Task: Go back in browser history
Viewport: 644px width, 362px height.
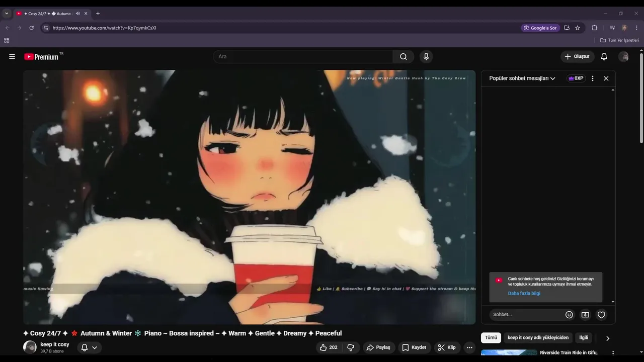Action: (x=7, y=28)
